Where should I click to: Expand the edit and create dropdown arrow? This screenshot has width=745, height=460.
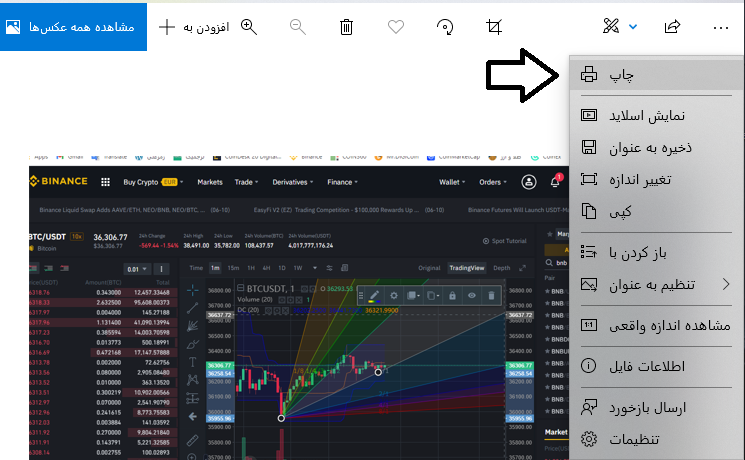click(633, 27)
